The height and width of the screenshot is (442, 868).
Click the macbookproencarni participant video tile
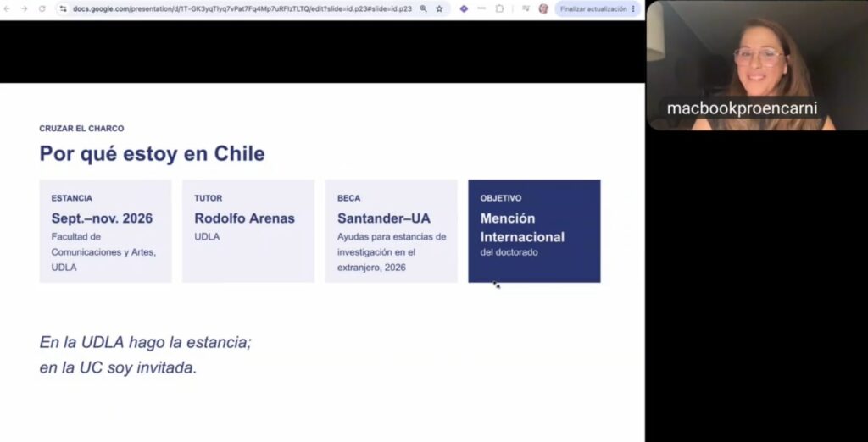pos(757,65)
